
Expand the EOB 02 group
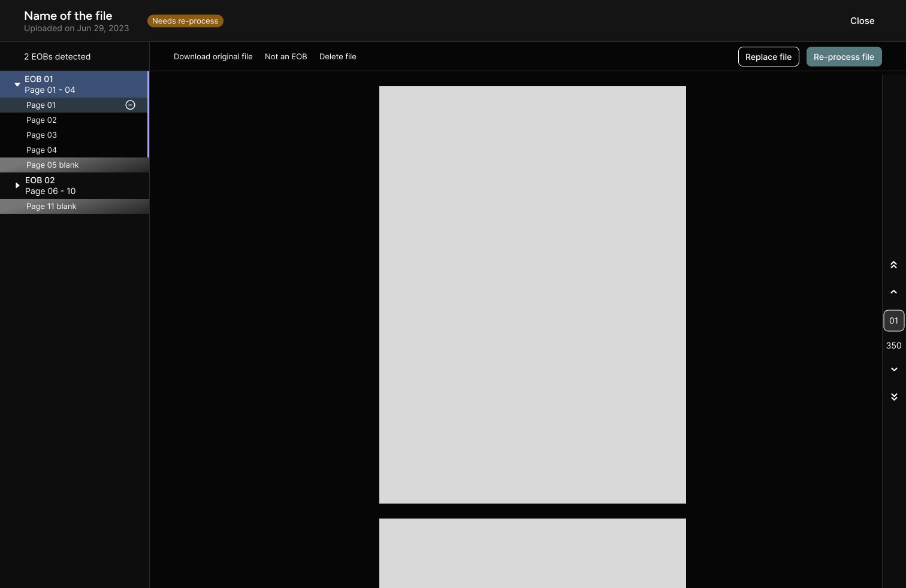click(x=17, y=186)
